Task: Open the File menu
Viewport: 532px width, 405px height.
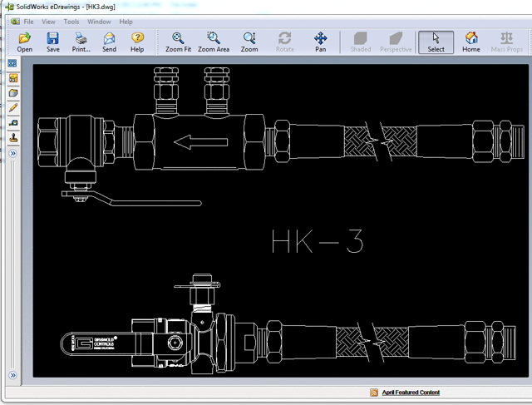Action: click(28, 22)
